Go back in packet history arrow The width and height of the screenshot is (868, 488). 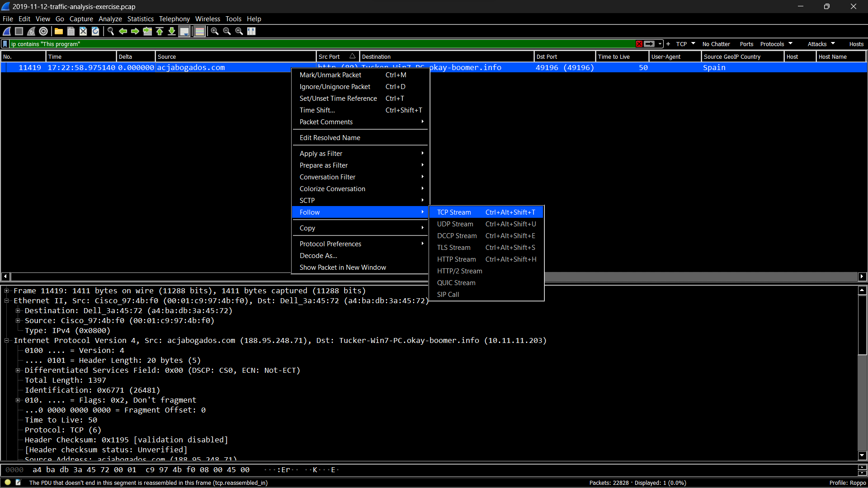(x=123, y=31)
